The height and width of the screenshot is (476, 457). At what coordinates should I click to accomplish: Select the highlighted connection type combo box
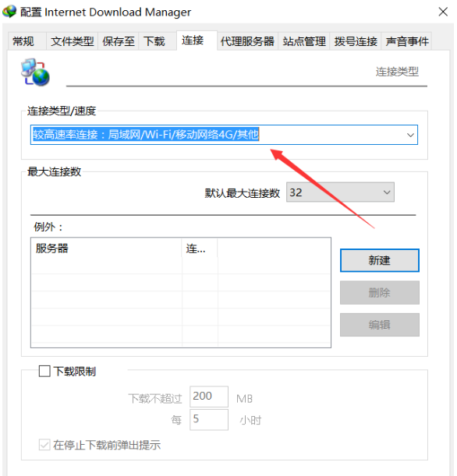click(224, 135)
